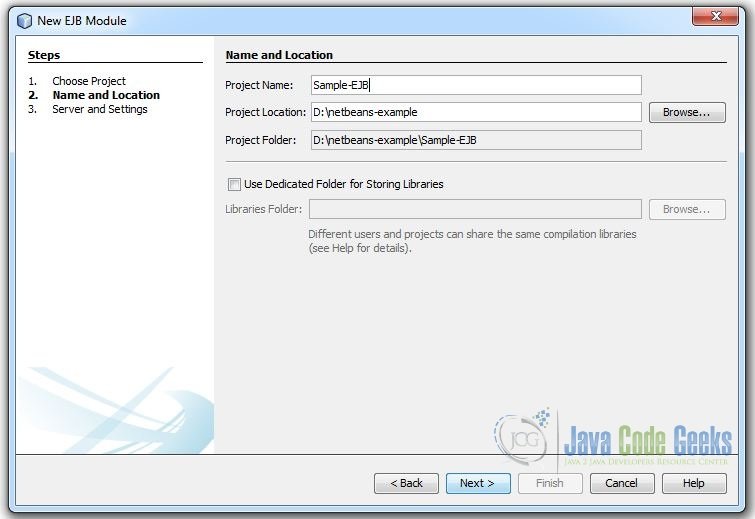
Task: Select step 3 Server and Settings
Action: click(x=100, y=109)
